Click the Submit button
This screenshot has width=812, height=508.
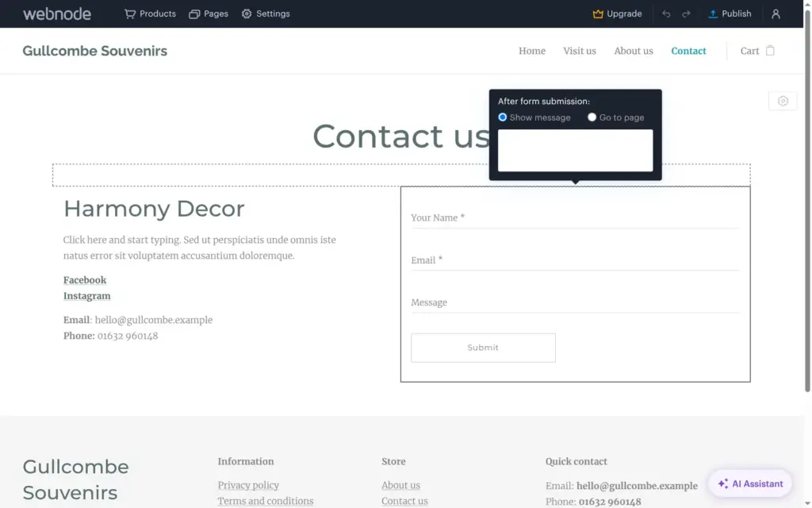[483, 348]
